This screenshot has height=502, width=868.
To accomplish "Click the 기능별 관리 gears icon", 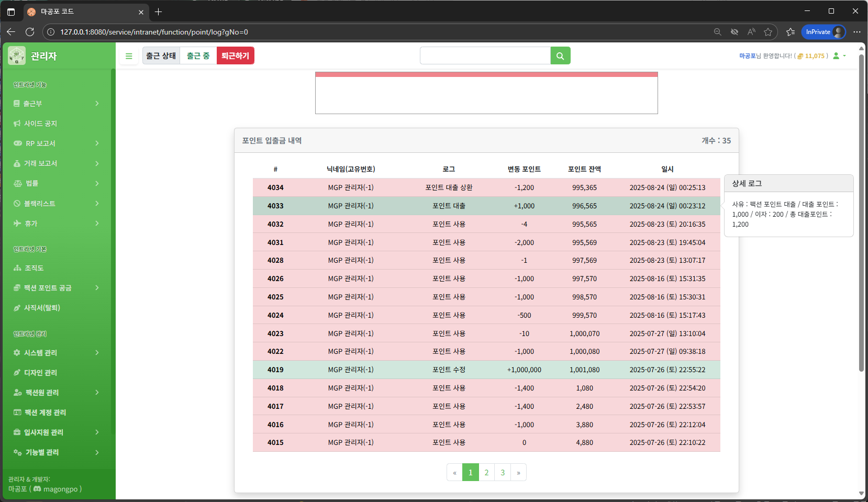I will (x=18, y=452).
